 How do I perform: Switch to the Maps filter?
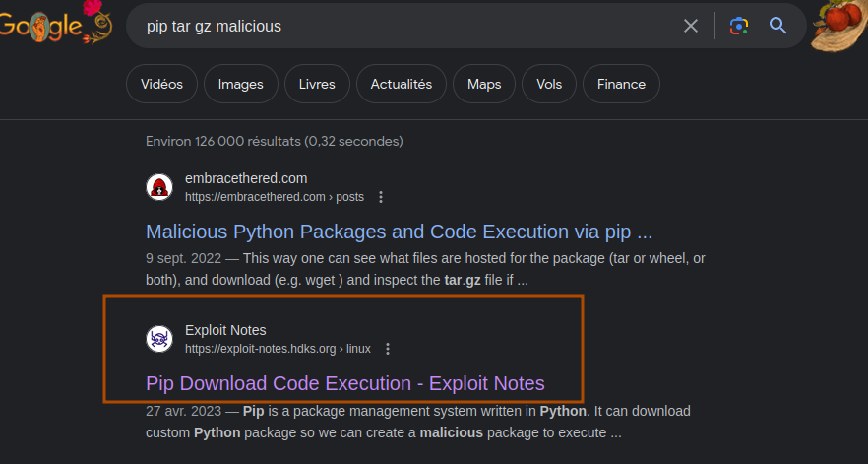pos(484,84)
